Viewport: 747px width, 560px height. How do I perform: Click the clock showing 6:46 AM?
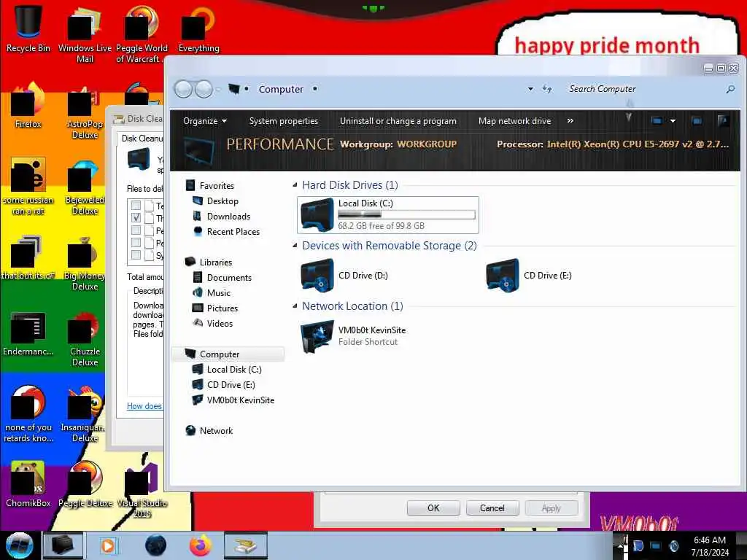(x=709, y=540)
